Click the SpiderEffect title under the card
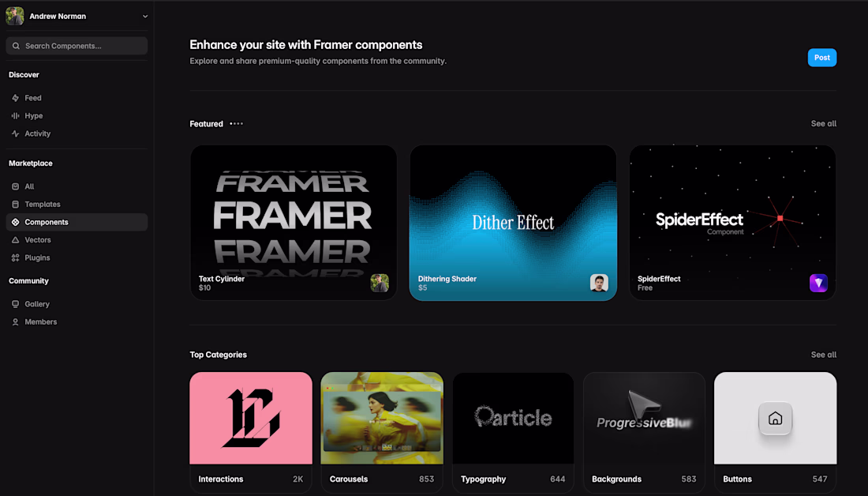The width and height of the screenshot is (868, 496). tap(659, 279)
